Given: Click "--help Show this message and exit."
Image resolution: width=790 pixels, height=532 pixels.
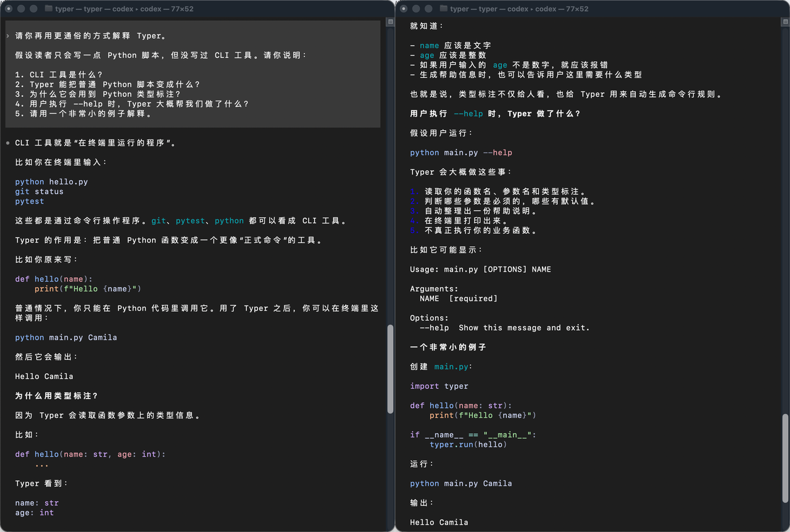Looking at the screenshot, I should [x=505, y=328].
